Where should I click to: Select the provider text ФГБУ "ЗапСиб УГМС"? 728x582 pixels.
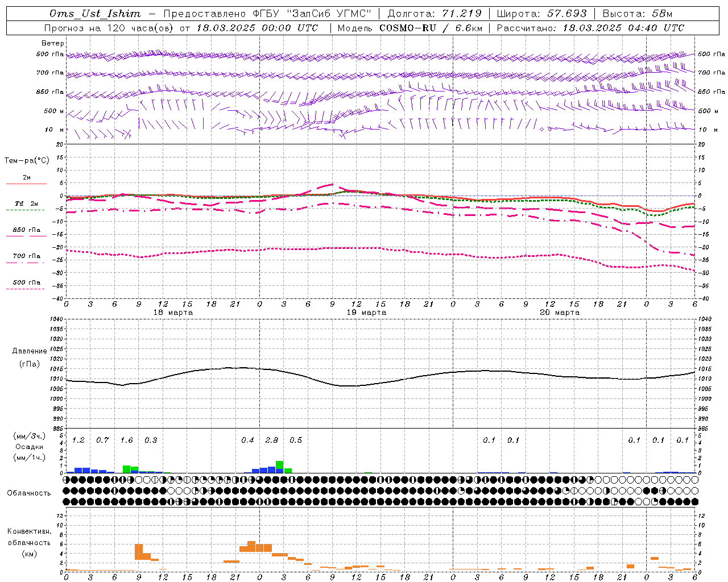[x=312, y=14]
